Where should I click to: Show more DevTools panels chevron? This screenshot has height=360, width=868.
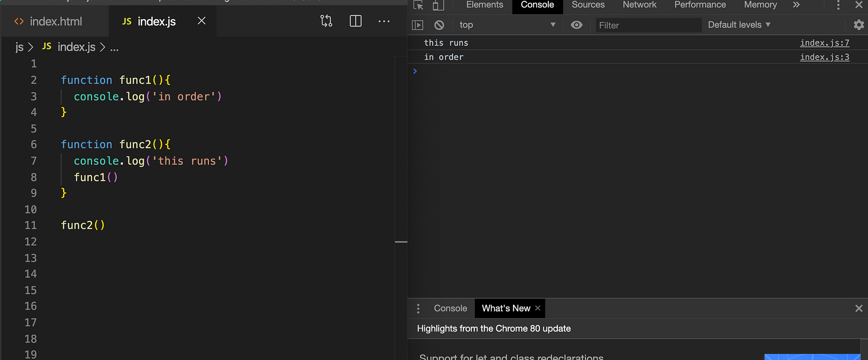pyautogui.click(x=796, y=5)
